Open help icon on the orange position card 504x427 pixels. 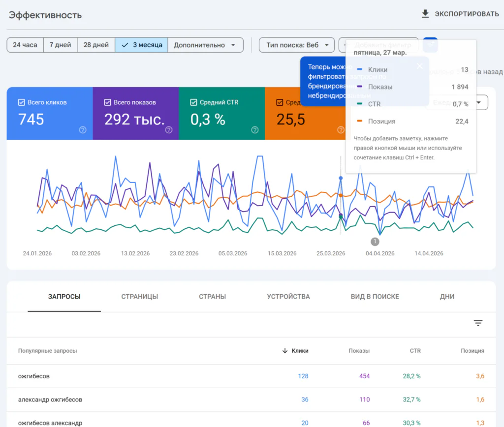tap(341, 130)
